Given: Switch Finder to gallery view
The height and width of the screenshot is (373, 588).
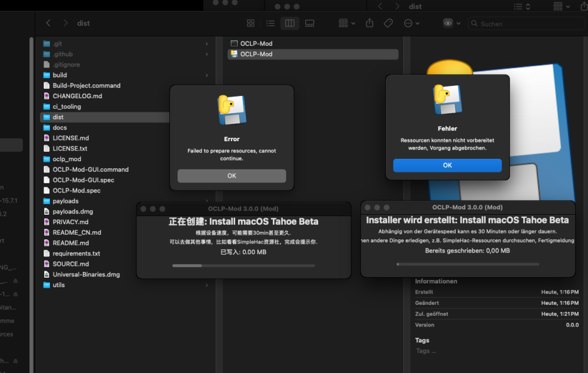Looking at the screenshot, I should (x=310, y=24).
